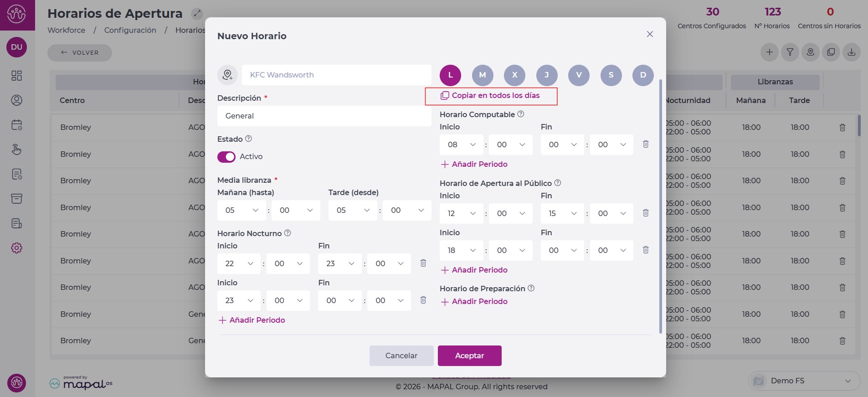Switch to Friday (V) day tab
Screen dimensions: 868x397
pos(579,75)
